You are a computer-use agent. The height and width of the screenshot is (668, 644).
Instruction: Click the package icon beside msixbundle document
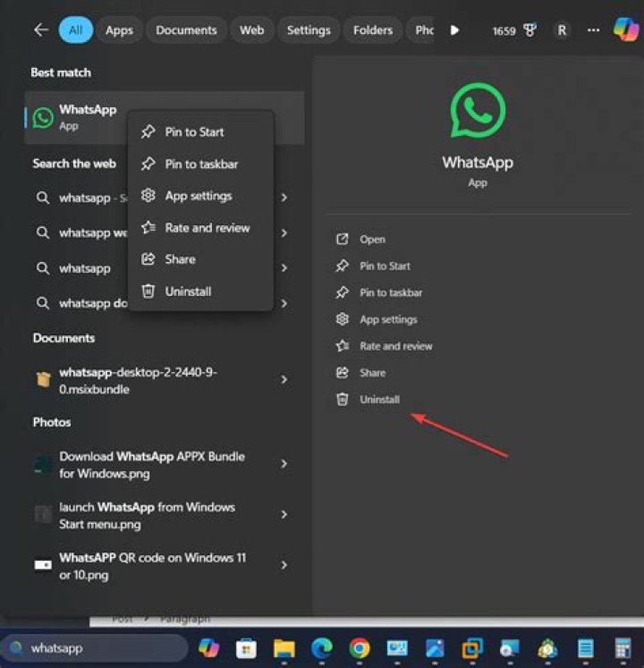[43, 379]
